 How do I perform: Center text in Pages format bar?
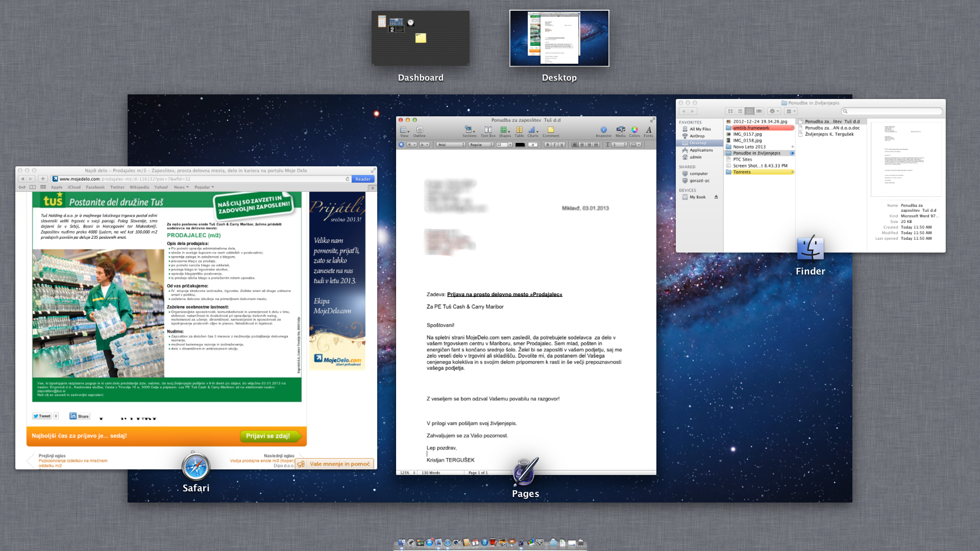pyautogui.click(x=582, y=145)
